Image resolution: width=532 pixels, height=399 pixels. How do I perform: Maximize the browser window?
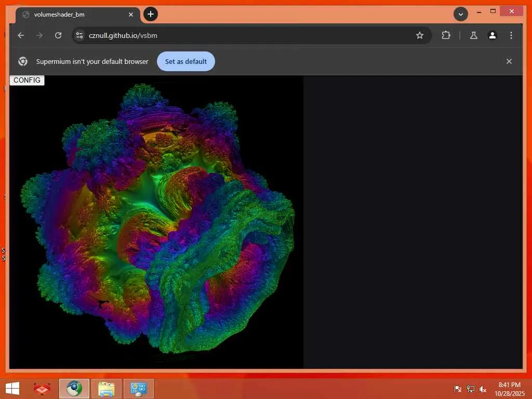(x=493, y=11)
